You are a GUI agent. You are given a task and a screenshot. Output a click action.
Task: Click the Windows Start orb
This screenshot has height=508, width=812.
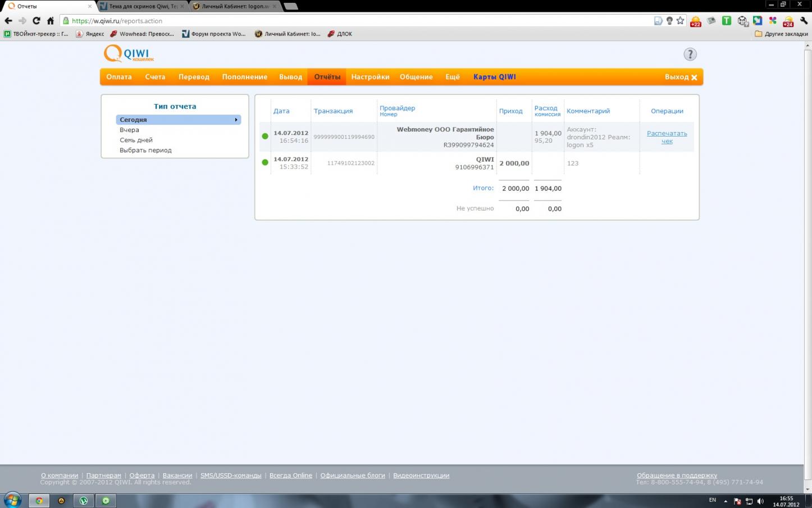[x=12, y=500]
